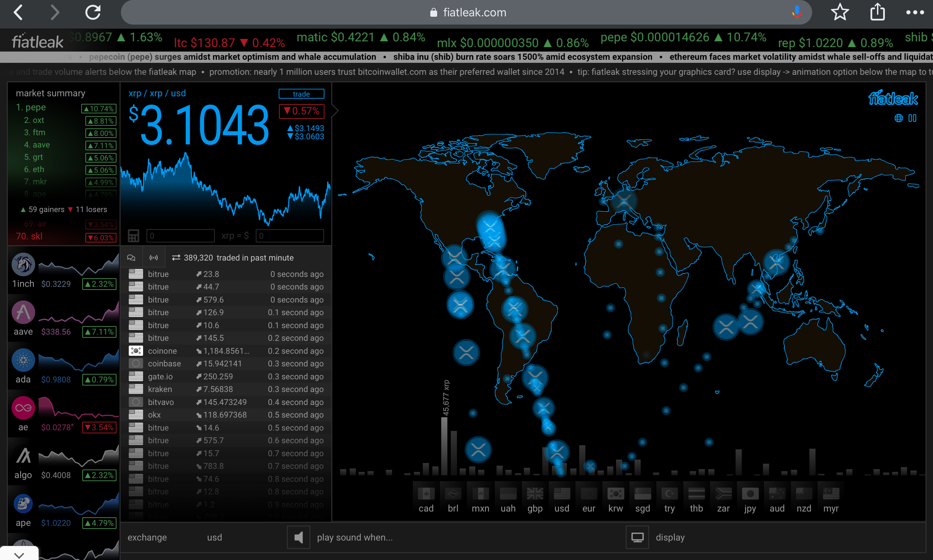The image size is (933, 560).
Task: Open the play sound when... dropdown
Action: 355,537
